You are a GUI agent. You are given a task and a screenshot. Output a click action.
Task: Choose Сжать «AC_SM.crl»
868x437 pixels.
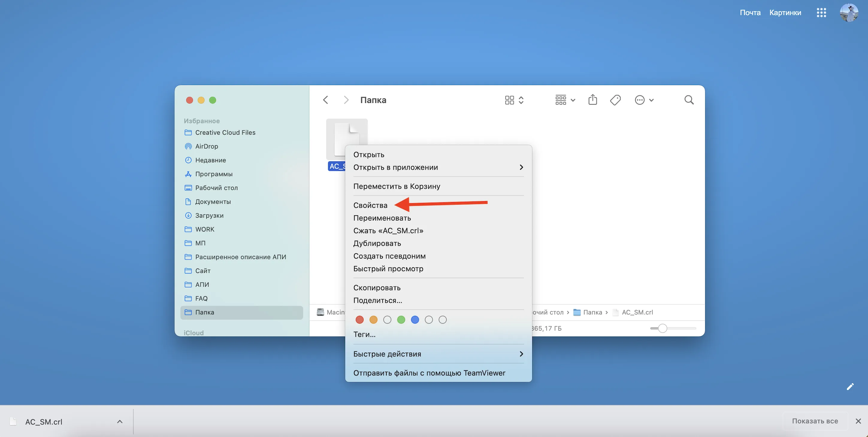point(438,230)
